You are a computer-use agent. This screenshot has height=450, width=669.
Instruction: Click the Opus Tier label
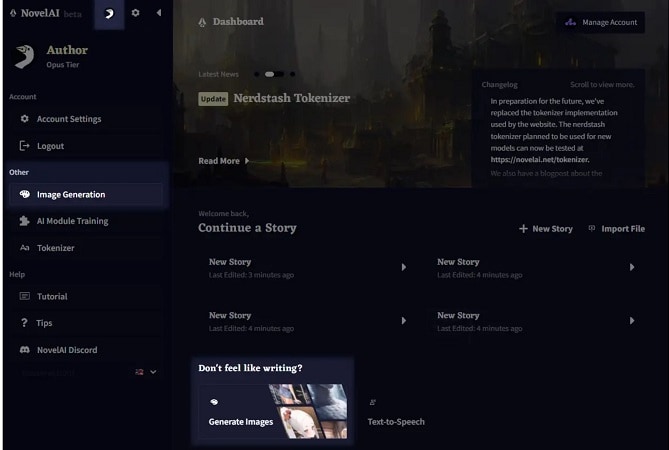point(63,65)
